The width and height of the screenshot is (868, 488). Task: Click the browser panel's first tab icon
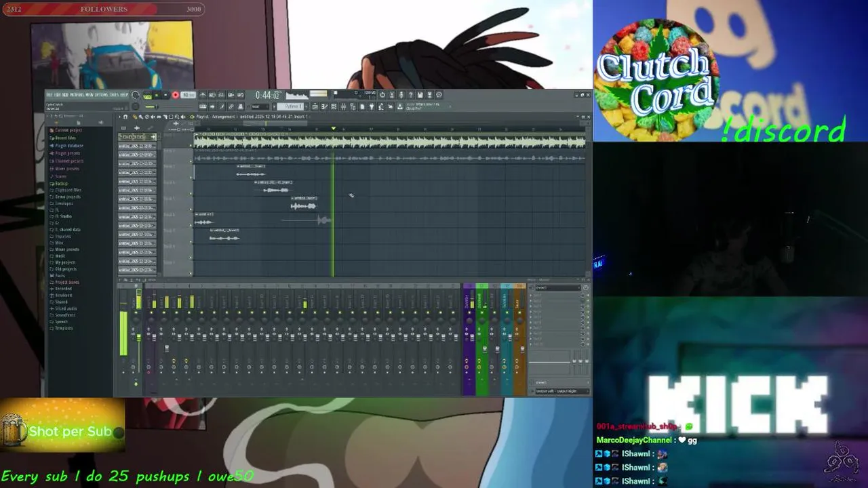56,122
